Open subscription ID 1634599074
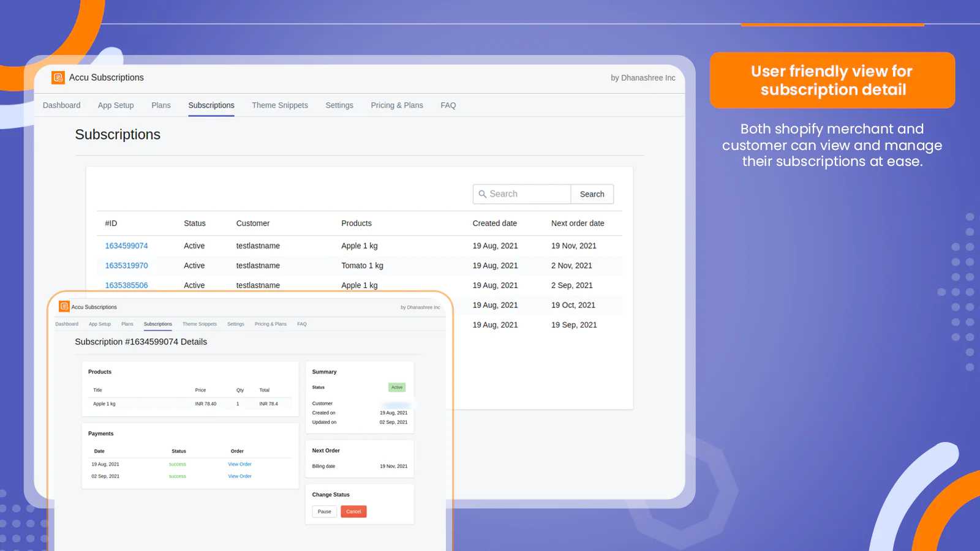This screenshot has height=551, width=980. click(x=126, y=246)
